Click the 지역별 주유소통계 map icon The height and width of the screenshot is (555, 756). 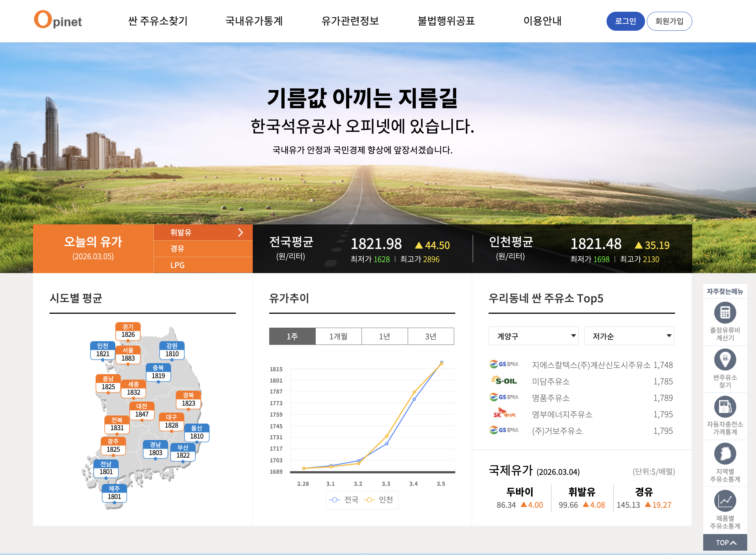pyautogui.click(x=725, y=454)
